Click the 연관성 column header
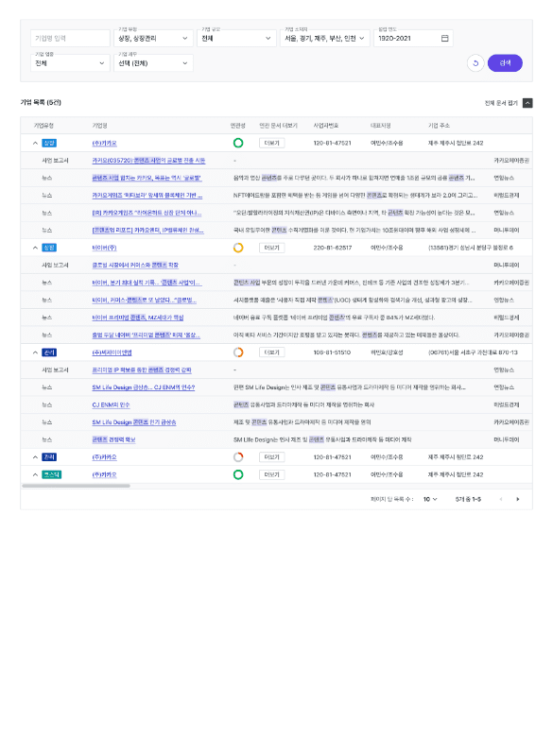 (237, 126)
